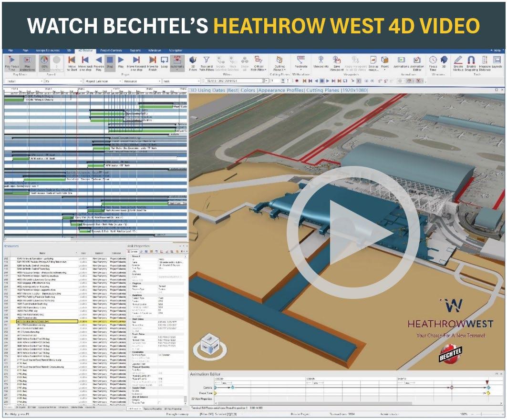
Task: Toggle the checkbox at Task Properties bottom
Action: coord(159,402)
